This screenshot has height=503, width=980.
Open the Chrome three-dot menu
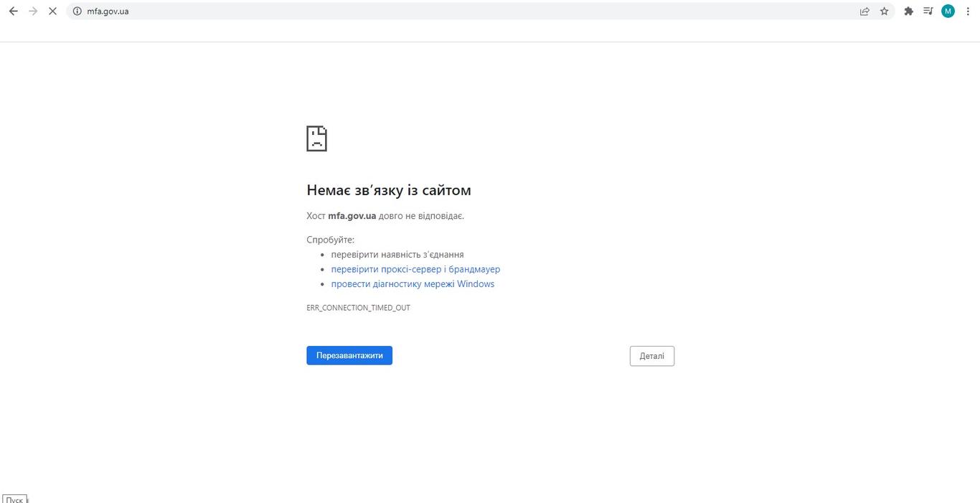click(x=968, y=11)
